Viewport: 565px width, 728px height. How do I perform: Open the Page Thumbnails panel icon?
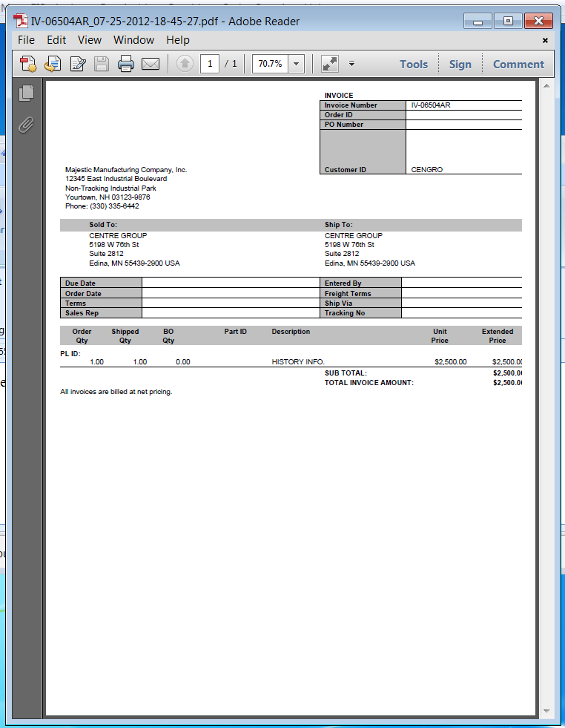(x=27, y=94)
